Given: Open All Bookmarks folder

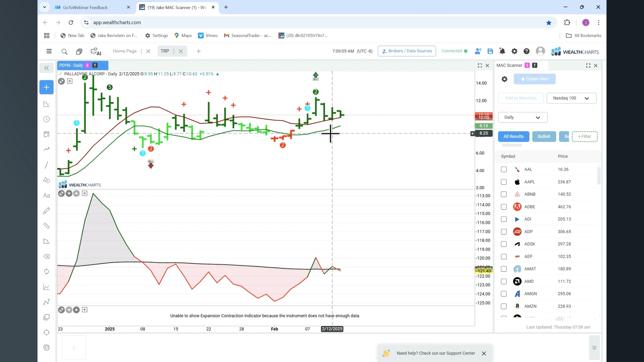Looking at the screenshot, I should [583, 36].
